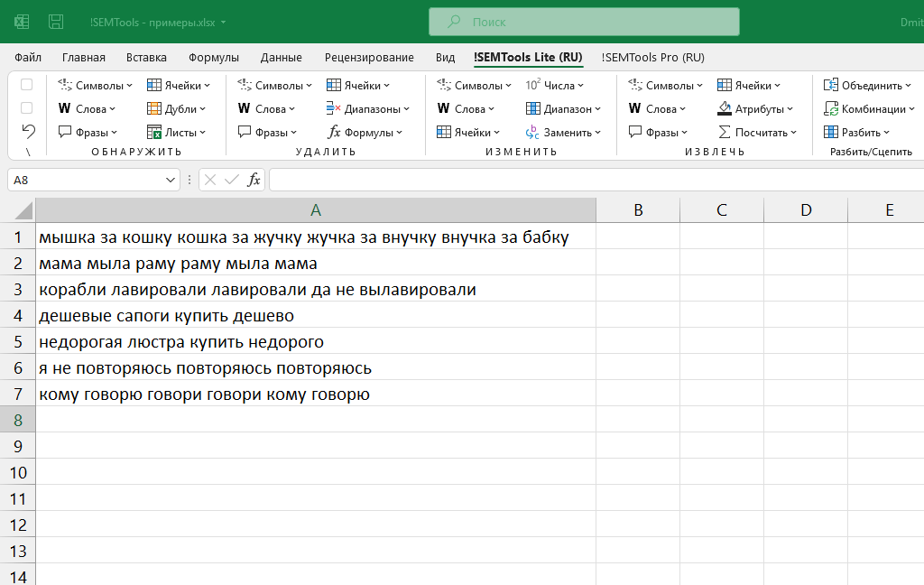Open Ячейки in ИЗВЛЕЧЬ group
Image resolution: width=924 pixels, height=585 pixels.
(x=749, y=86)
